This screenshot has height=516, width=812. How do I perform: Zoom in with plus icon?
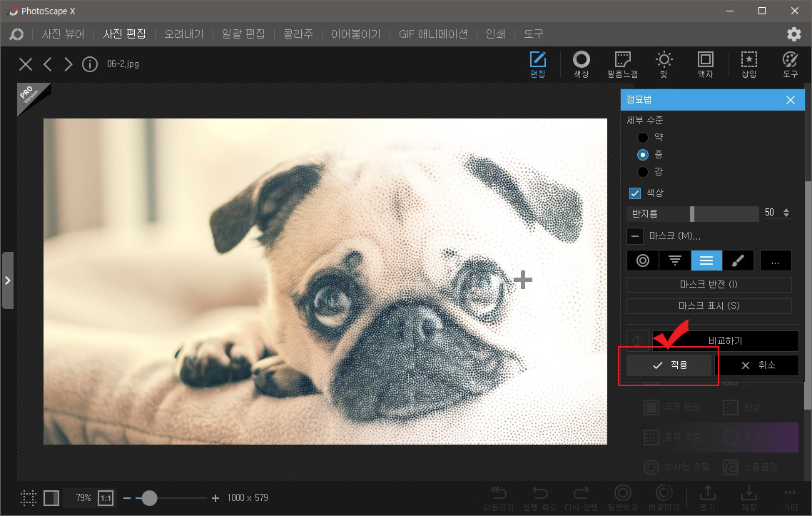click(x=215, y=498)
